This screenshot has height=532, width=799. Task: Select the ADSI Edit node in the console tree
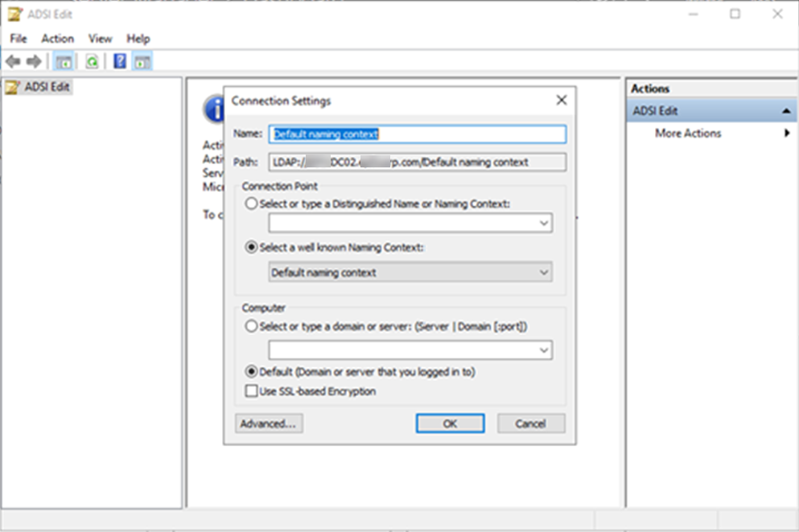point(39,86)
